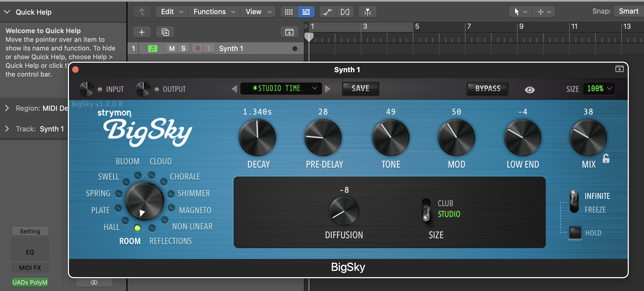Mute the Synth 1 track
This screenshot has height=291, width=644.
coord(172,49)
